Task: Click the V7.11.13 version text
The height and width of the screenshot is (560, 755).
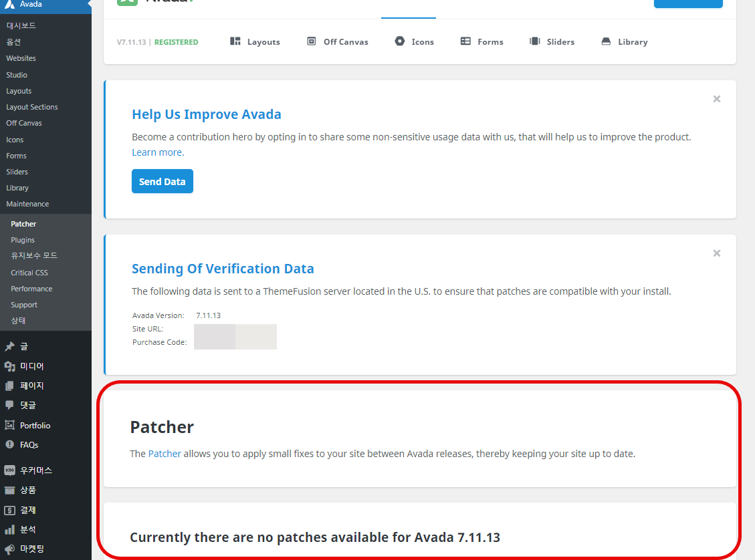Action: coord(131,42)
